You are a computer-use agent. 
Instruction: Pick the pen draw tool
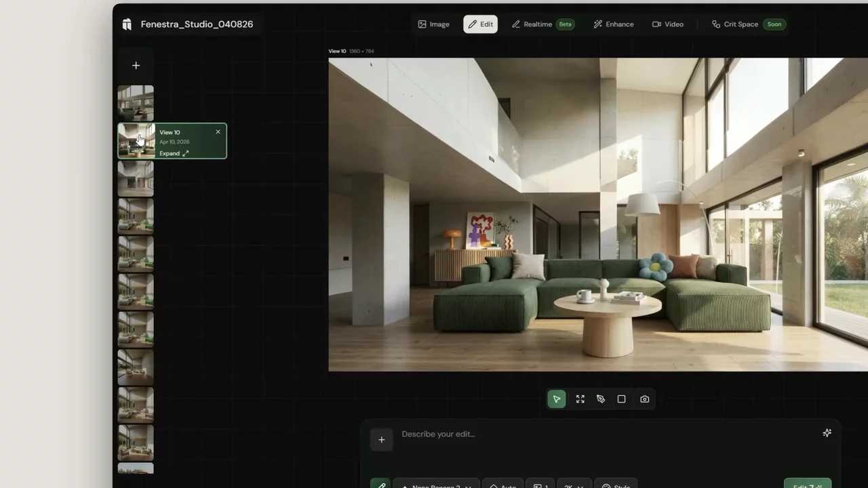click(601, 399)
